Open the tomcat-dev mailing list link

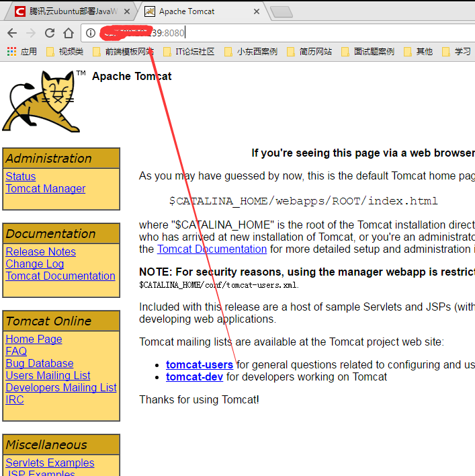click(194, 376)
